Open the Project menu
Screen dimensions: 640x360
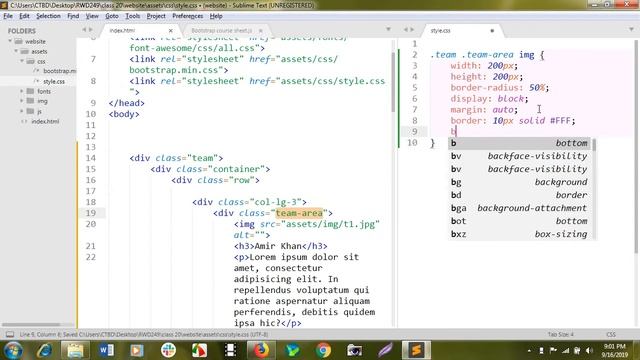[x=156, y=16]
